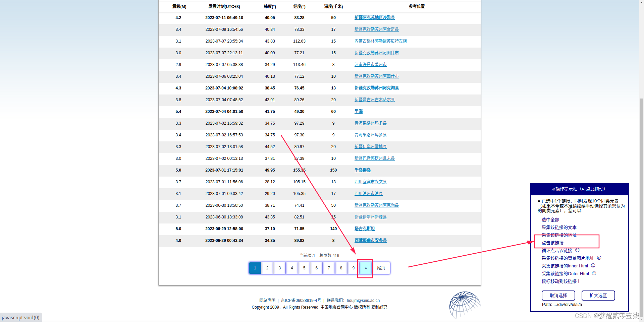
Task: Open the 西藏那曲市安多县 link
Action: (370, 241)
